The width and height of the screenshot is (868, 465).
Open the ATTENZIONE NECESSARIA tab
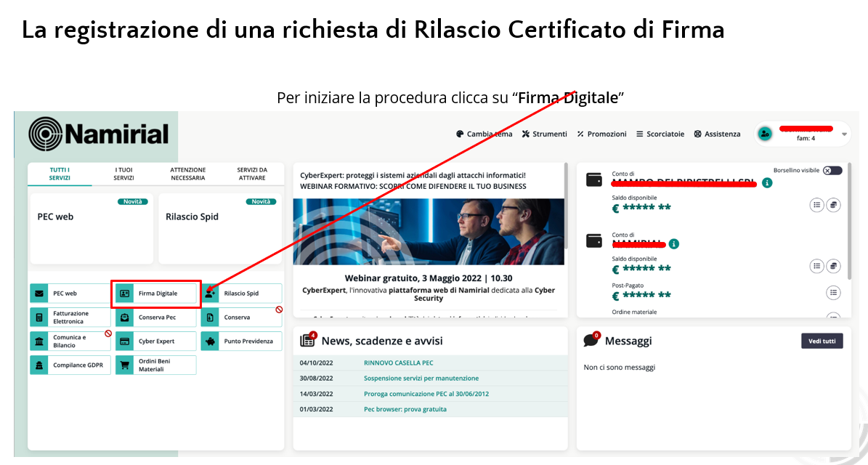[187, 174]
